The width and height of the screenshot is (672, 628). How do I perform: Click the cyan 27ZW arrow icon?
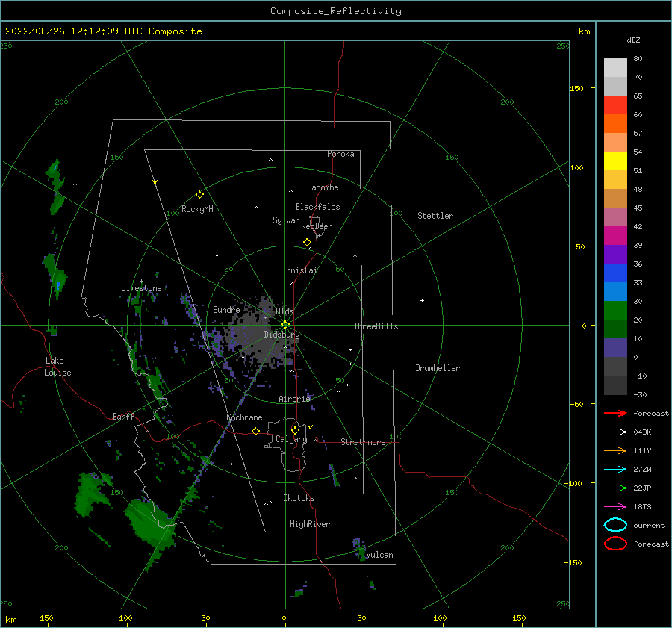pyautogui.click(x=615, y=469)
